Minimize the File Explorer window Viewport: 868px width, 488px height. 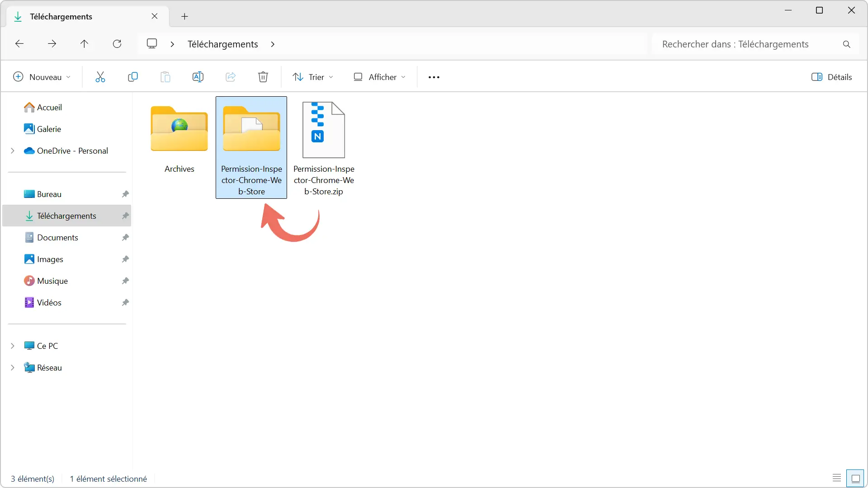click(788, 10)
